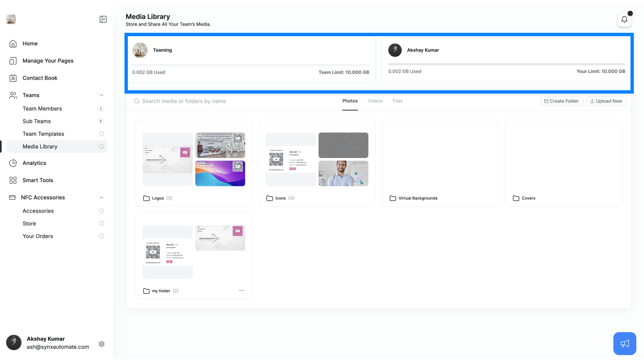This screenshot has height=362, width=644.
Task: Click the sidebar collapse toggle icon
Action: point(103,19)
